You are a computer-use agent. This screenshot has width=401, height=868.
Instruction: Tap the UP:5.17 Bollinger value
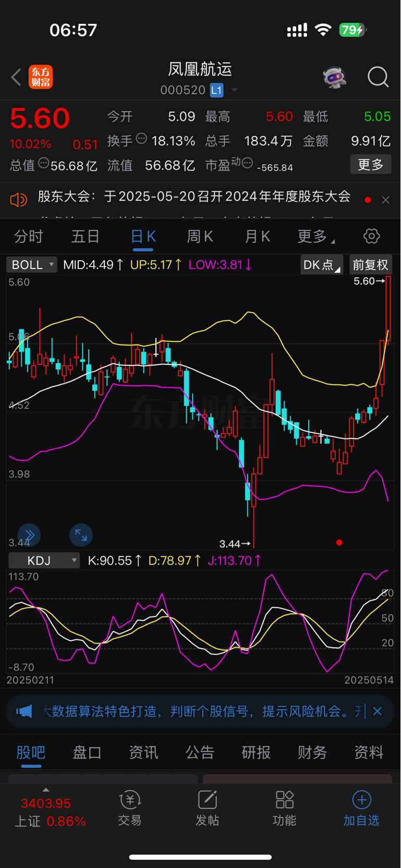pyautogui.click(x=156, y=265)
